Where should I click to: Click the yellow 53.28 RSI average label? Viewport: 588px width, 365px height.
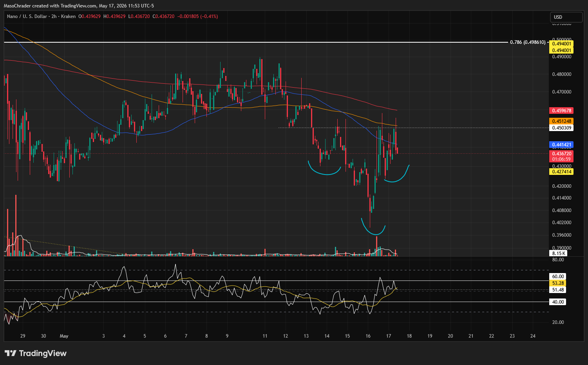click(x=558, y=283)
